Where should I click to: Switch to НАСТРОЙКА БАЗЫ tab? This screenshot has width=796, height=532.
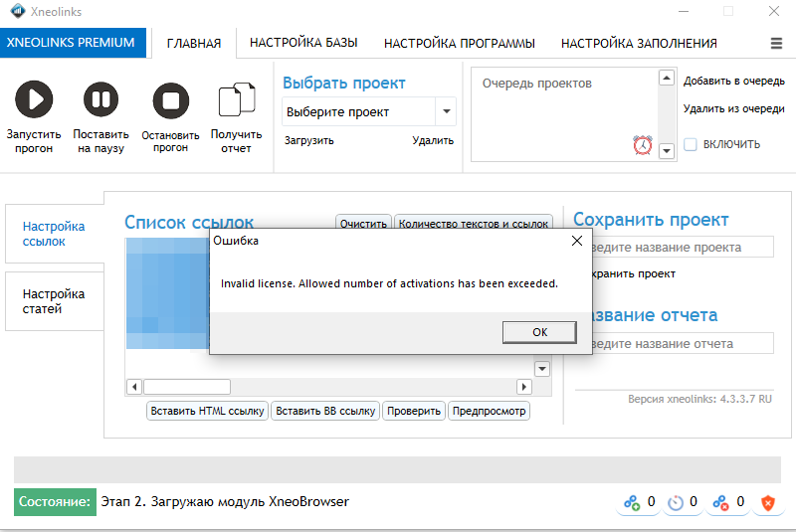pos(303,43)
